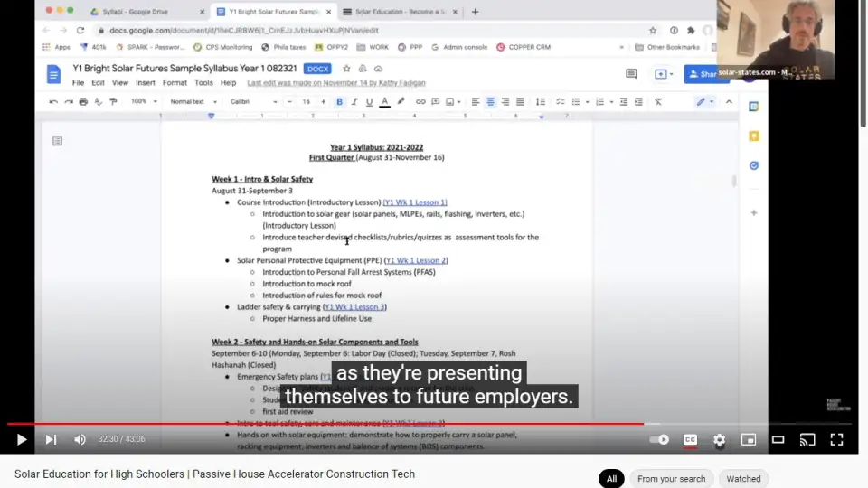Cast video to a TV

click(807, 440)
